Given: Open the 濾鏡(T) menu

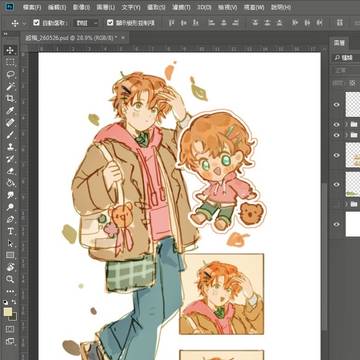Looking at the screenshot, I should tap(181, 7).
